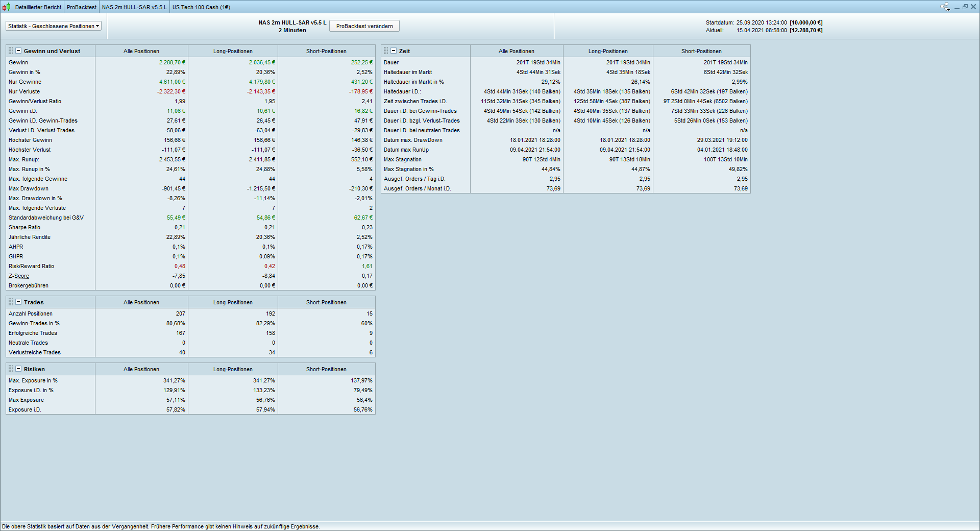Select the Erfolgreiche Trades row label
980x531 pixels.
33,333
